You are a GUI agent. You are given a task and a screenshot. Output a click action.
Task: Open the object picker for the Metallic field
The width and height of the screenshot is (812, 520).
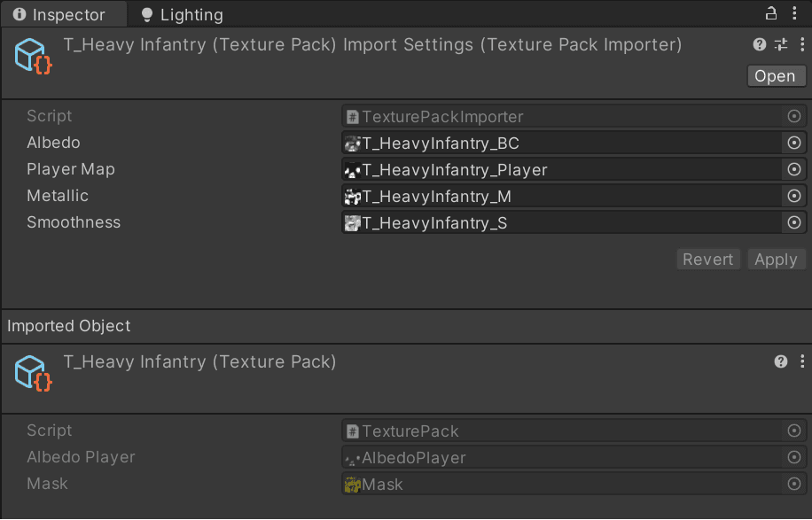[x=794, y=196]
